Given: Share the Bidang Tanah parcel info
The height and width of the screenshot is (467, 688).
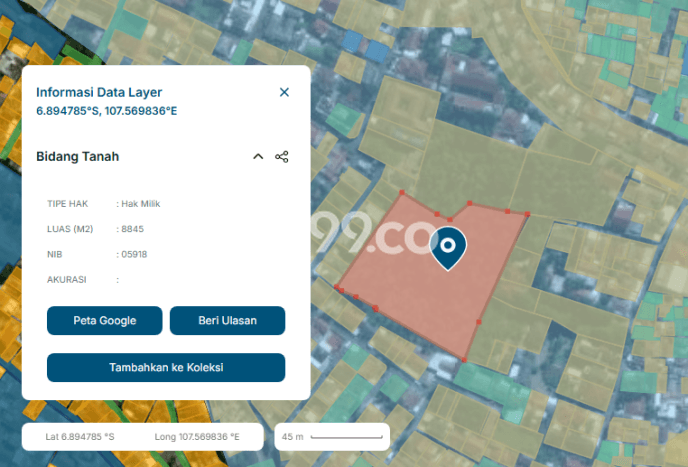Looking at the screenshot, I should [x=282, y=157].
